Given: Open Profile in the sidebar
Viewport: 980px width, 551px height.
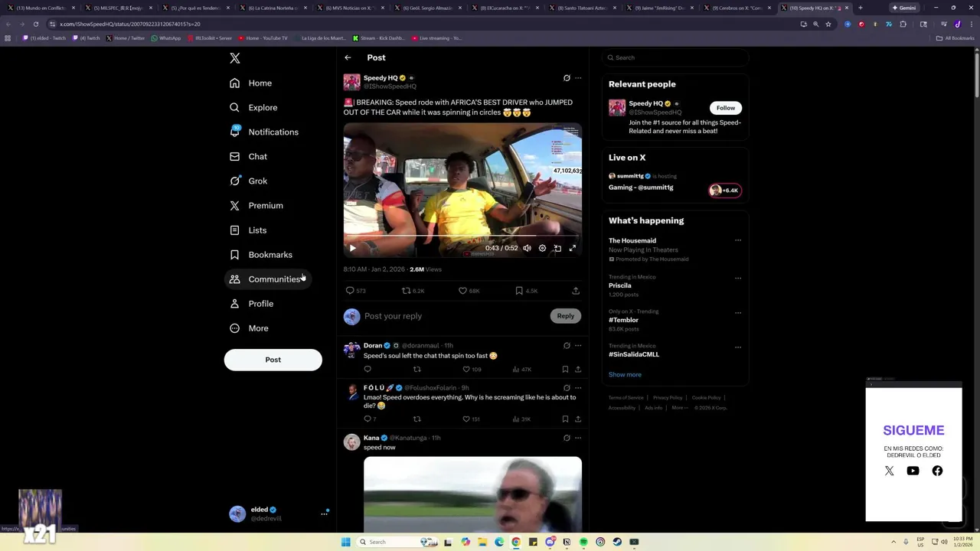Looking at the screenshot, I should point(252,303).
